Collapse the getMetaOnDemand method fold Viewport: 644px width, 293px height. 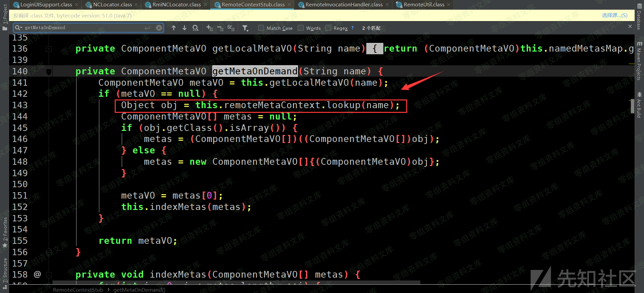point(49,71)
